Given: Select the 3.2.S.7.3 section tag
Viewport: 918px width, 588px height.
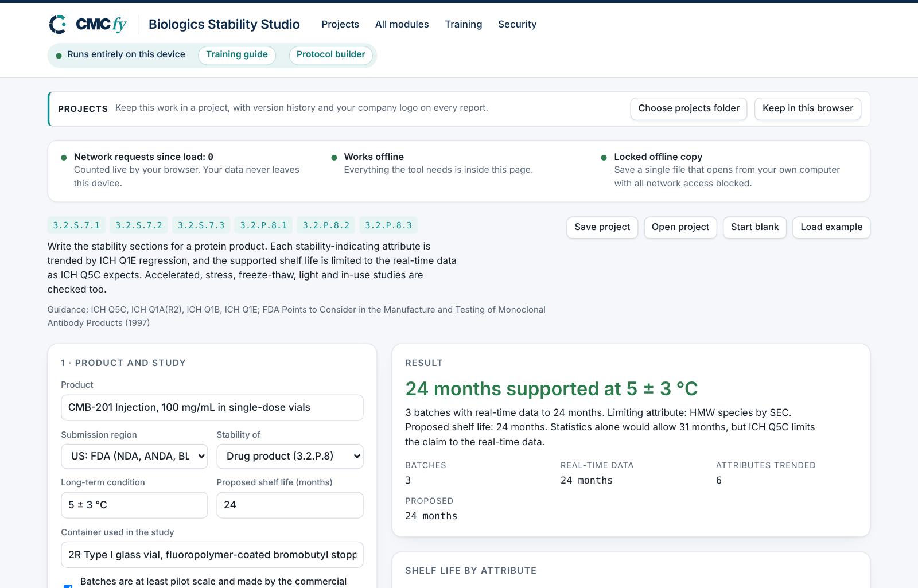Looking at the screenshot, I should pos(201,225).
